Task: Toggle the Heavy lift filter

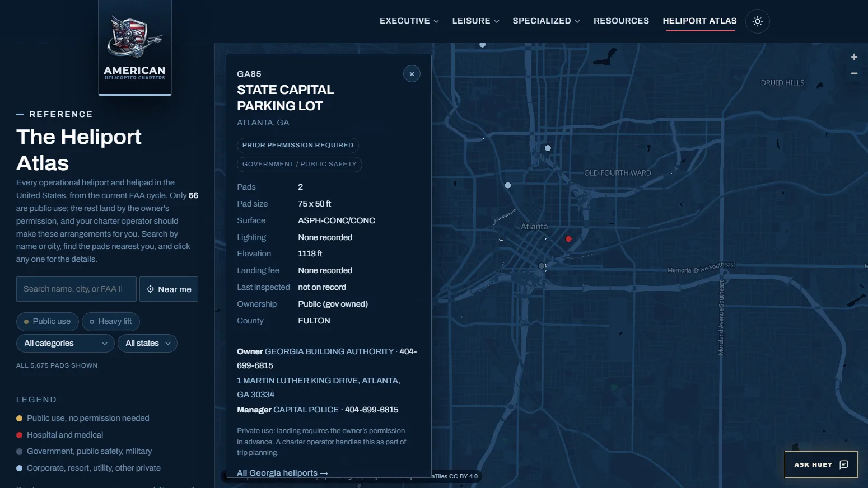Action: [111, 321]
